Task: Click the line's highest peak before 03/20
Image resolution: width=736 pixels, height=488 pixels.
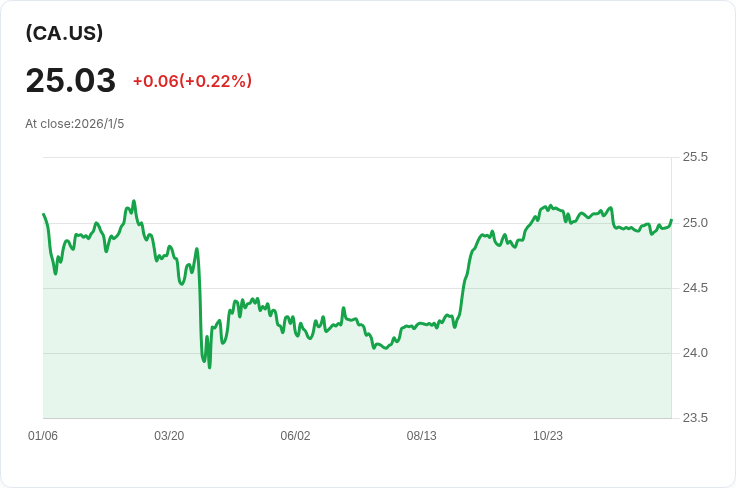Action: click(x=133, y=201)
